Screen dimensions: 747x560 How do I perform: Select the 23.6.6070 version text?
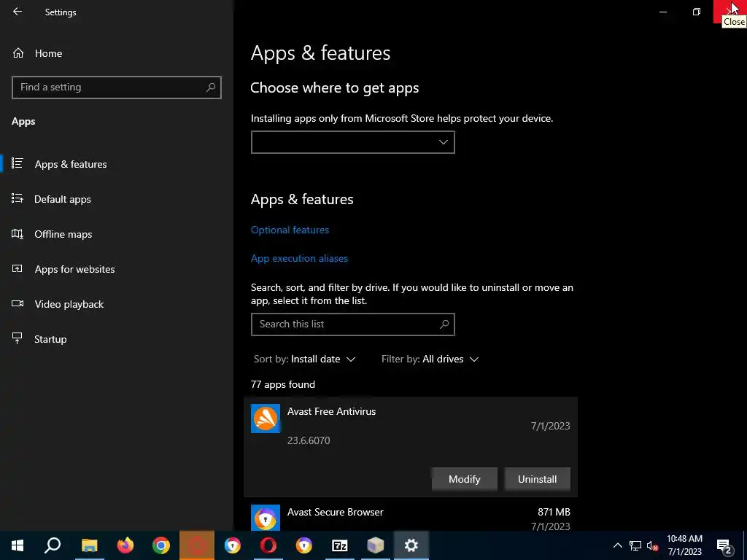tap(309, 440)
